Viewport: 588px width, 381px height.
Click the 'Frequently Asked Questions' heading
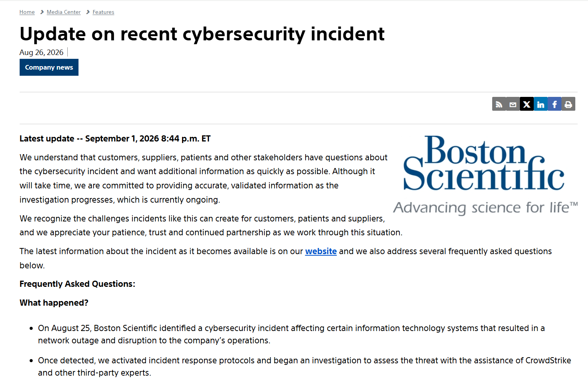pos(77,284)
